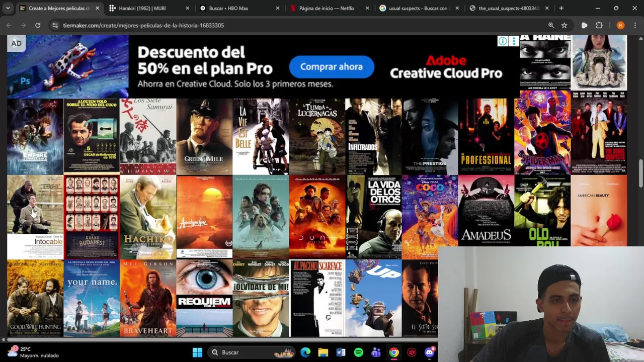Select La Tumba de las Luciérnagas poster

pos(317,136)
